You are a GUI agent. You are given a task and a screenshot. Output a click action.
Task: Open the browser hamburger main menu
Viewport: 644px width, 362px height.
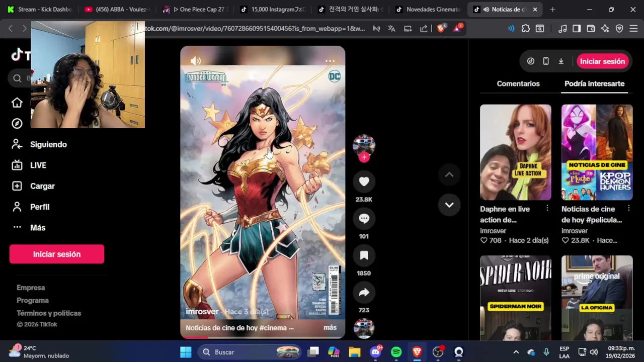tap(633, 29)
